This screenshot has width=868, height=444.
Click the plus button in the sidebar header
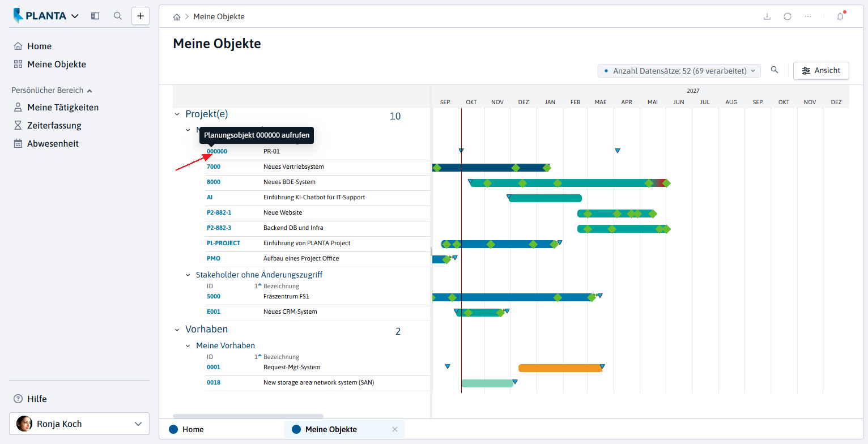pyautogui.click(x=141, y=16)
